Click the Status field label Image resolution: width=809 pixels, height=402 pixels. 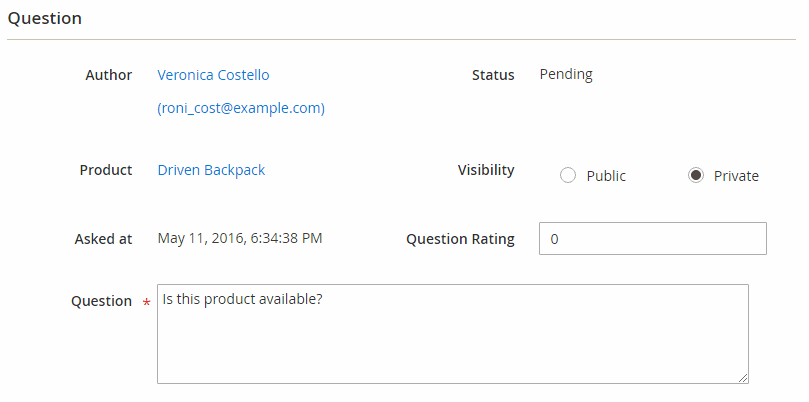click(x=493, y=75)
